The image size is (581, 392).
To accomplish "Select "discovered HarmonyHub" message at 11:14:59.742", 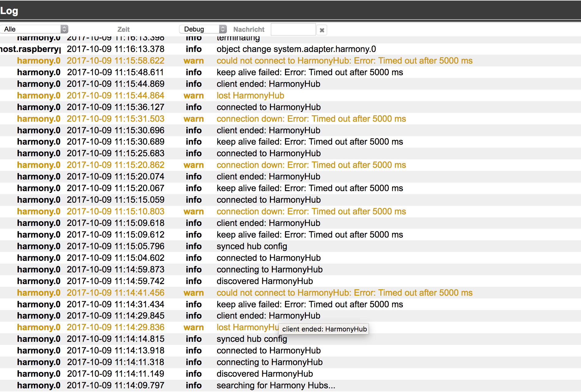I will point(264,281).
